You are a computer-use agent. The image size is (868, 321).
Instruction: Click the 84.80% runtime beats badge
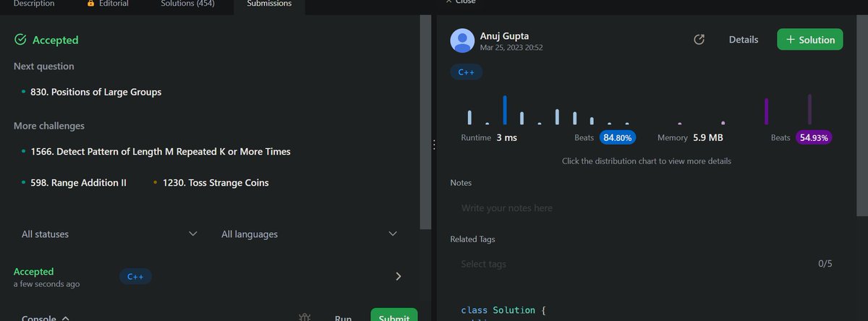[618, 137]
